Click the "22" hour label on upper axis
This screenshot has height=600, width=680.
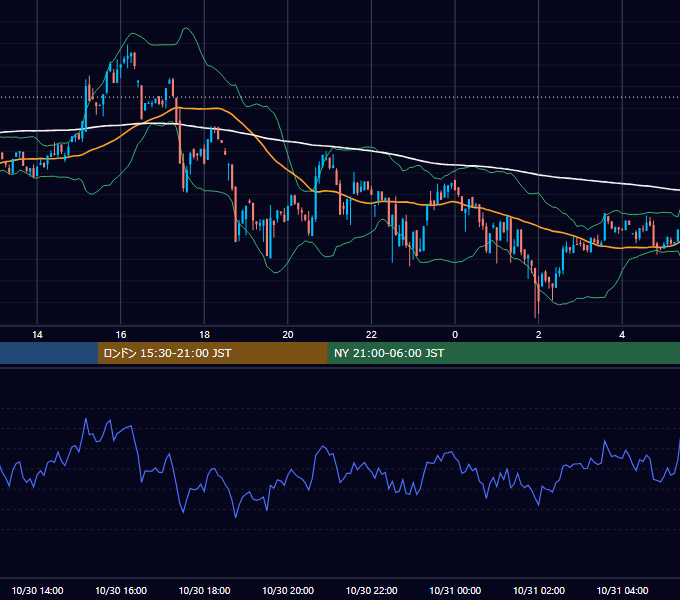pyautogui.click(x=372, y=335)
